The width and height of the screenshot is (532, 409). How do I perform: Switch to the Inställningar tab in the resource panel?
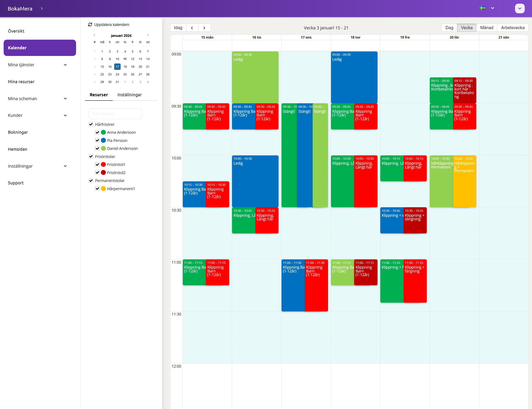coord(129,95)
